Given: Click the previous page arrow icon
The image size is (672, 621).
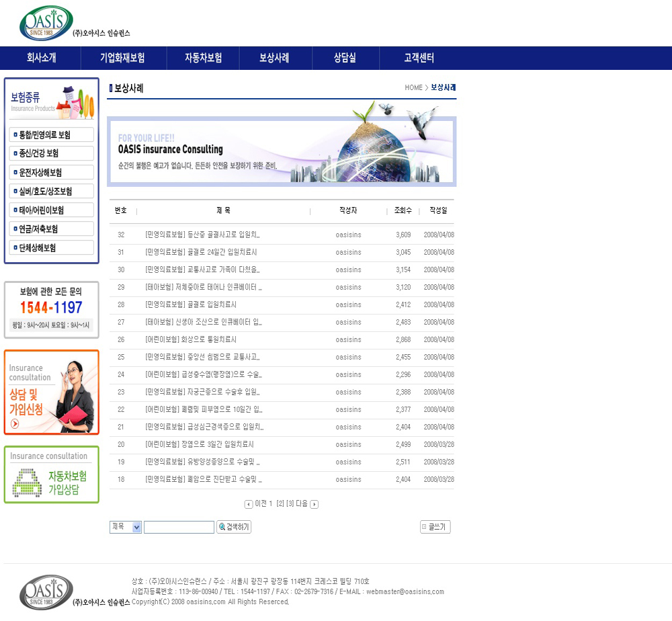Looking at the screenshot, I should click(x=249, y=504).
